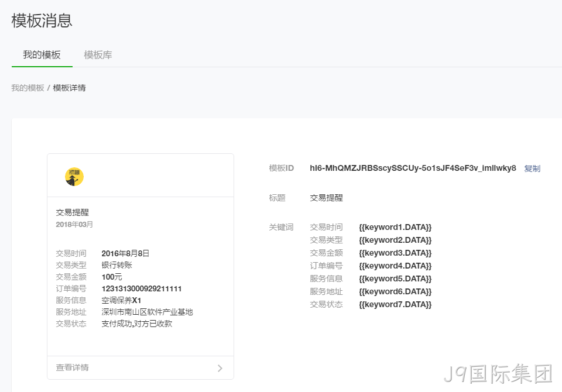Click 服务信息 label in preview card
Screen dimensions: 562x392
click(71, 300)
